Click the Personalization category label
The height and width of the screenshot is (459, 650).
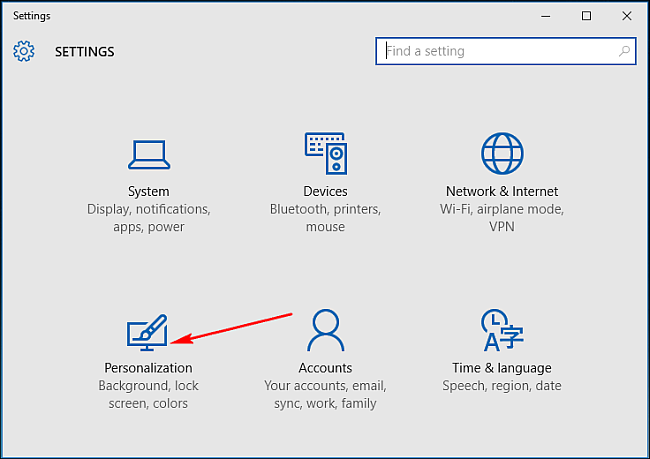pyautogui.click(x=148, y=368)
